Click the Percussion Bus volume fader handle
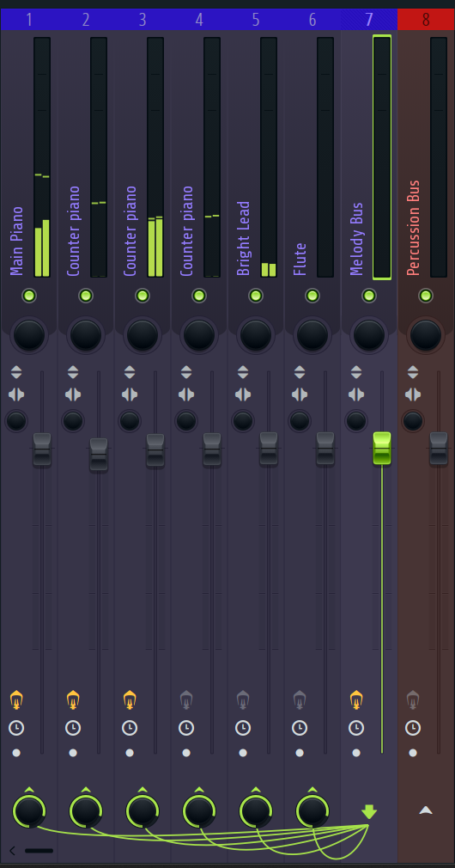The image size is (455, 868). [439, 449]
